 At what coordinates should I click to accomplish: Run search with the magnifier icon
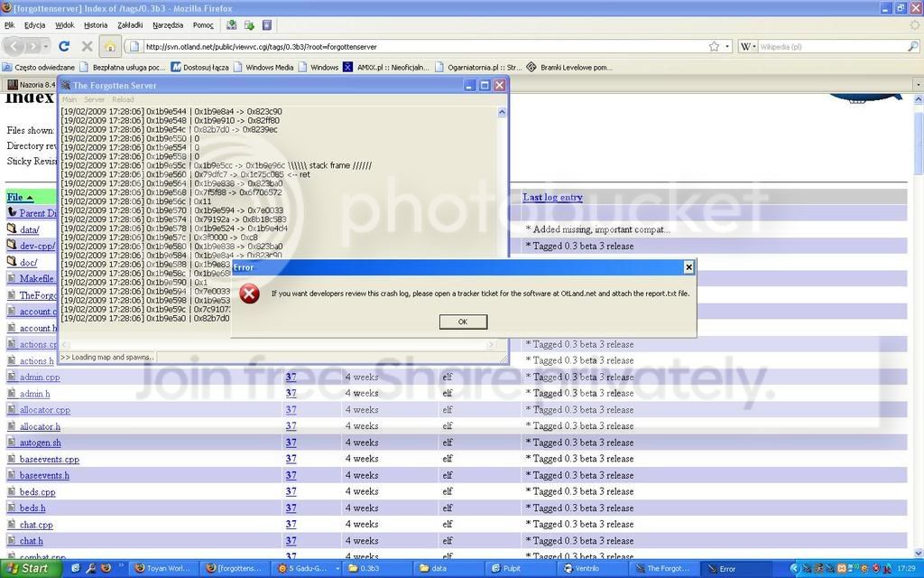(913, 46)
